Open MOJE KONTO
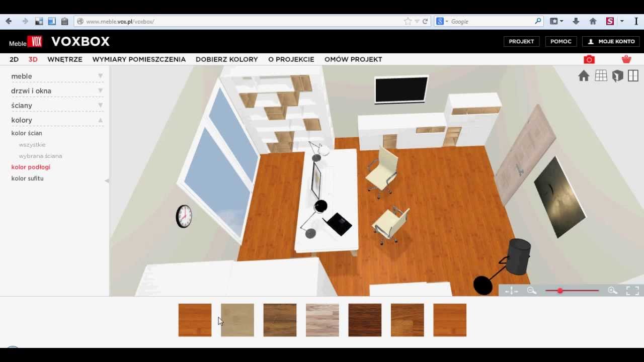Image resolution: width=644 pixels, height=362 pixels. [x=611, y=41]
